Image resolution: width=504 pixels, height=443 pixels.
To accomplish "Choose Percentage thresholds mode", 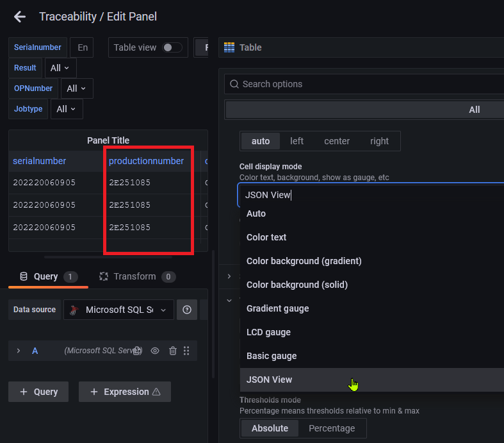I will (332, 428).
